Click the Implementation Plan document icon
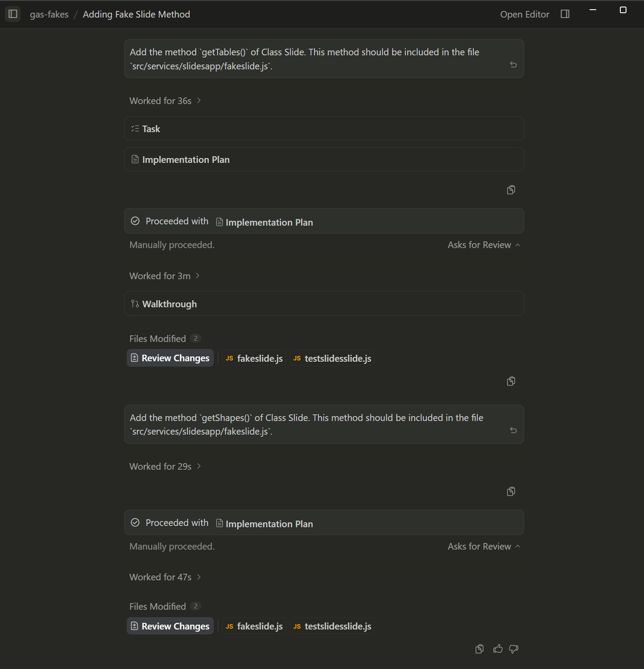644x669 pixels. 134,159
